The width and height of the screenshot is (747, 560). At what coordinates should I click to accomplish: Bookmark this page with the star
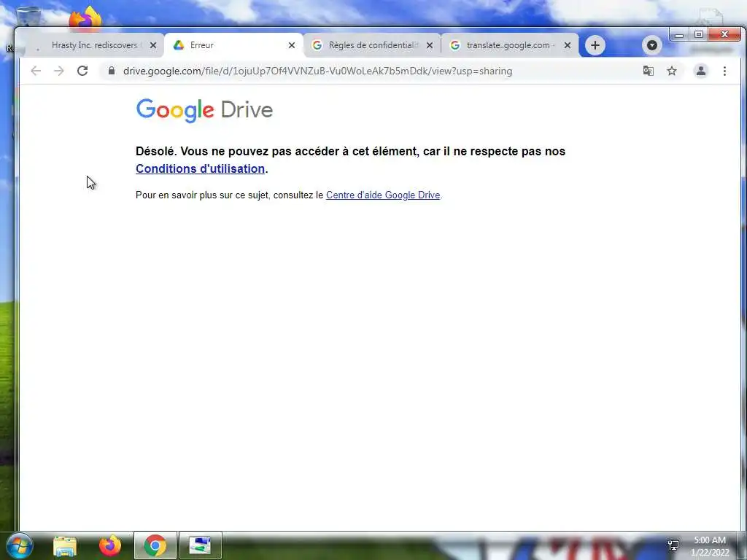[x=672, y=71]
